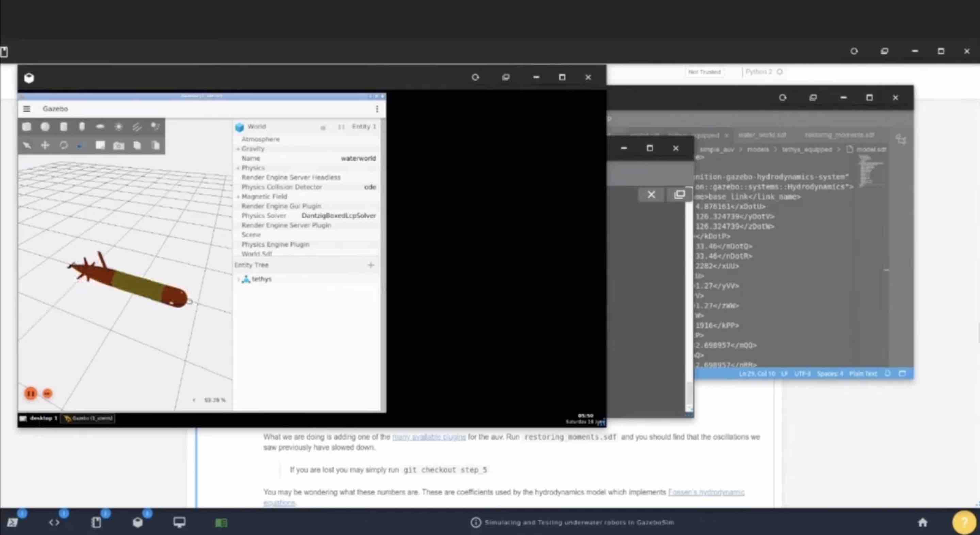Pop out the Gazebo window

coord(506,77)
